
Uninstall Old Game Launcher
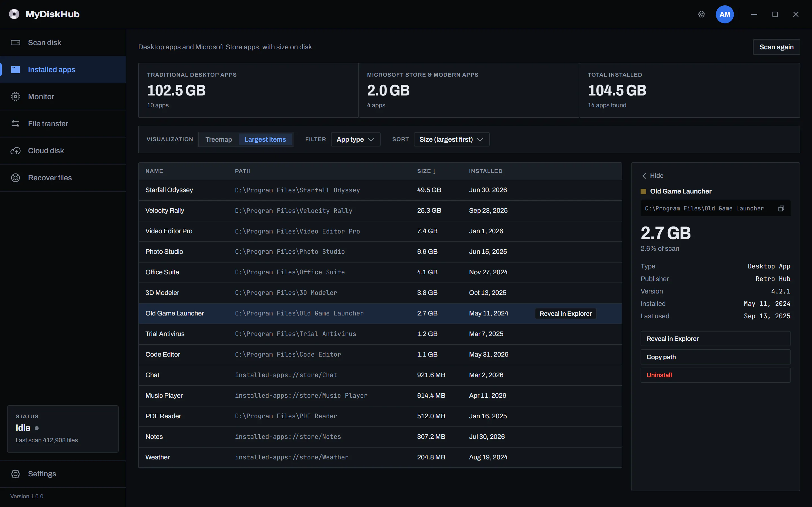(715, 375)
